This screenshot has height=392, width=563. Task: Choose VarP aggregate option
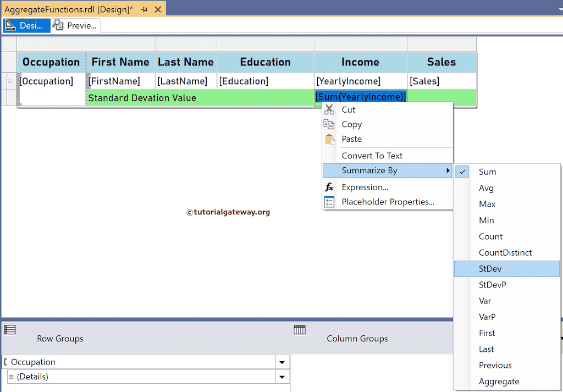click(x=506, y=317)
